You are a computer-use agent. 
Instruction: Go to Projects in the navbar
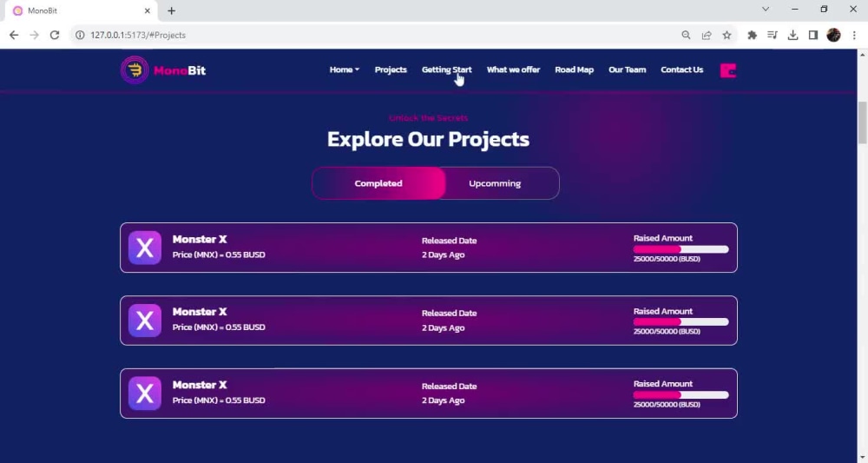[391, 69]
